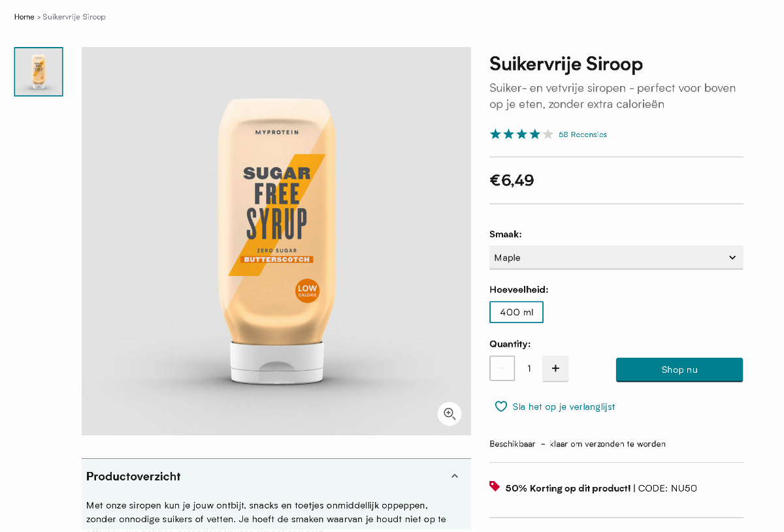Click the red discount tag icon
This screenshot has width=784, height=532.
(x=495, y=486)
